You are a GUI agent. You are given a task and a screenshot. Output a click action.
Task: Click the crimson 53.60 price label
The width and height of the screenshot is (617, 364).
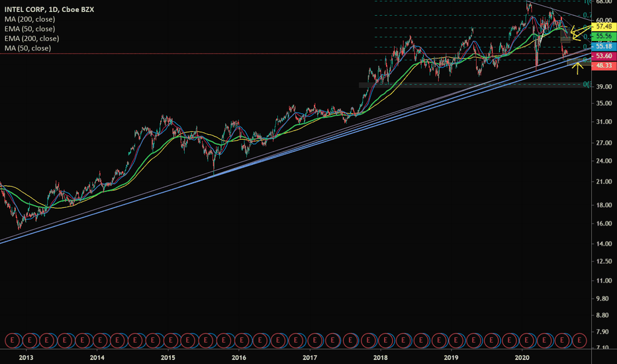604,56
